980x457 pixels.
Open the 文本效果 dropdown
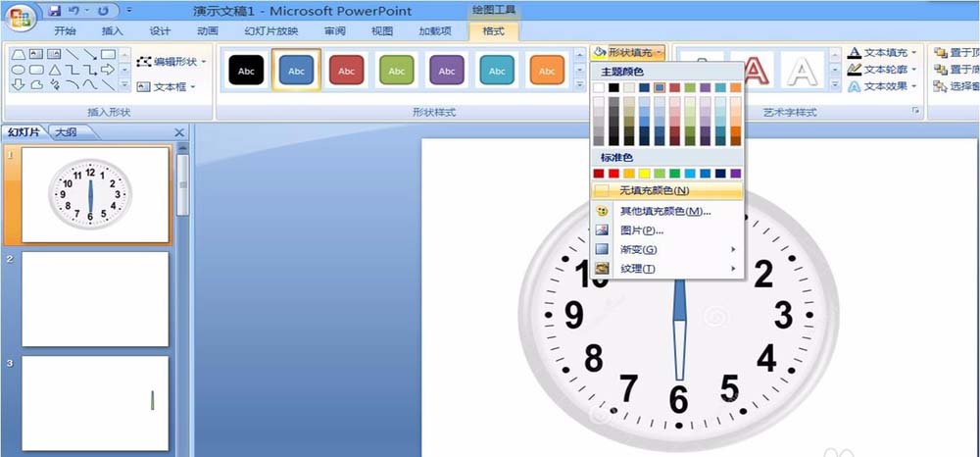pos(883,87)
